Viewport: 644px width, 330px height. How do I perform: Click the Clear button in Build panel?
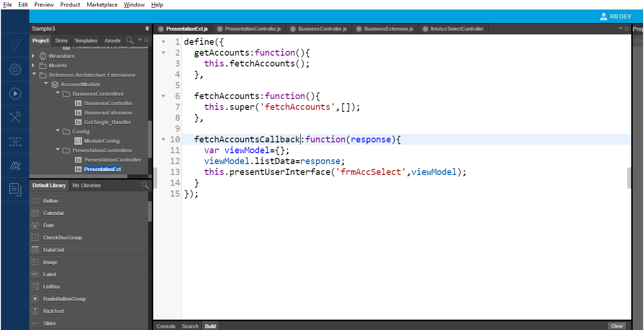pyautogui.click(x=617, y=326)
